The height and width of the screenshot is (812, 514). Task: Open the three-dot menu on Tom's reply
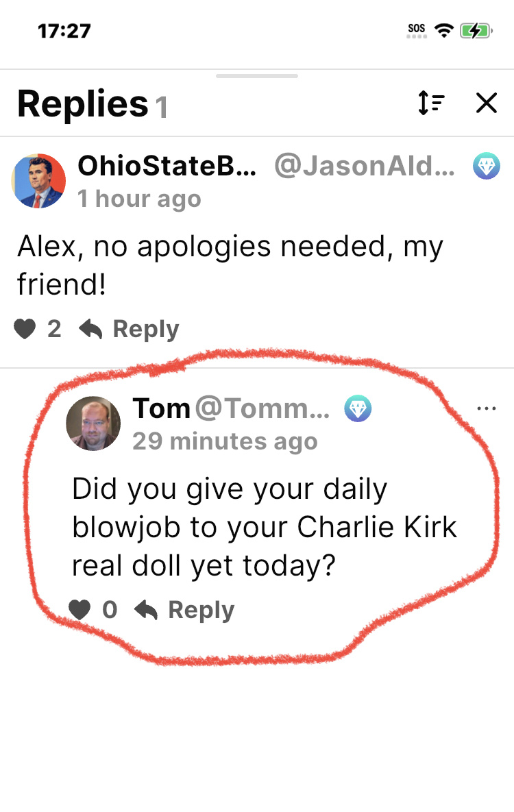pyautogui.click(x=486, y=408)
